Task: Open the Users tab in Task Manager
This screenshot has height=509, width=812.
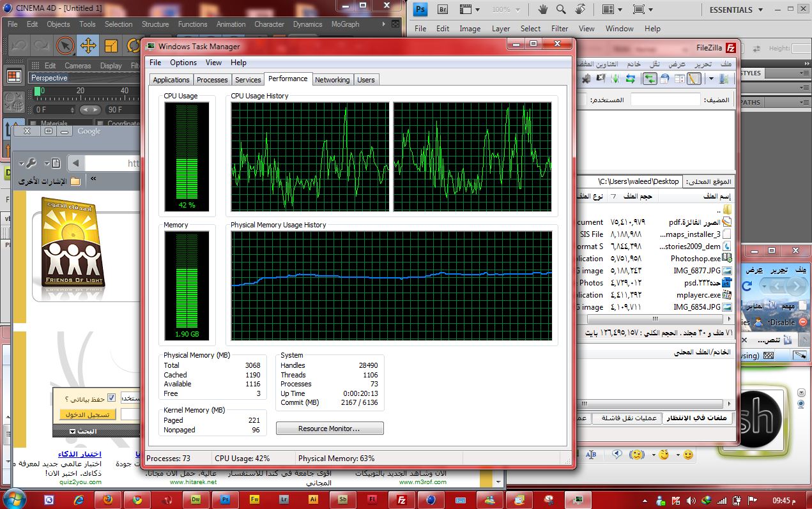Action: (x=366, y=80)
